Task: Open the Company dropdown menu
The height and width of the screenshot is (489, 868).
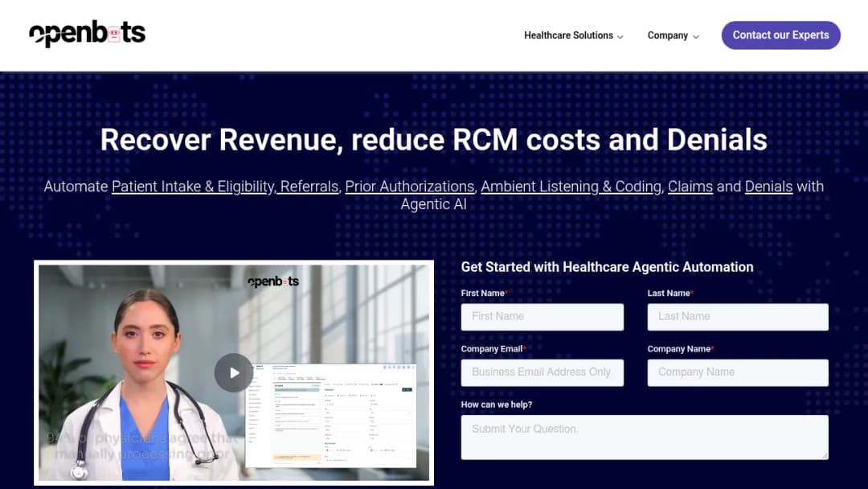Action: [x=674, y=35]
